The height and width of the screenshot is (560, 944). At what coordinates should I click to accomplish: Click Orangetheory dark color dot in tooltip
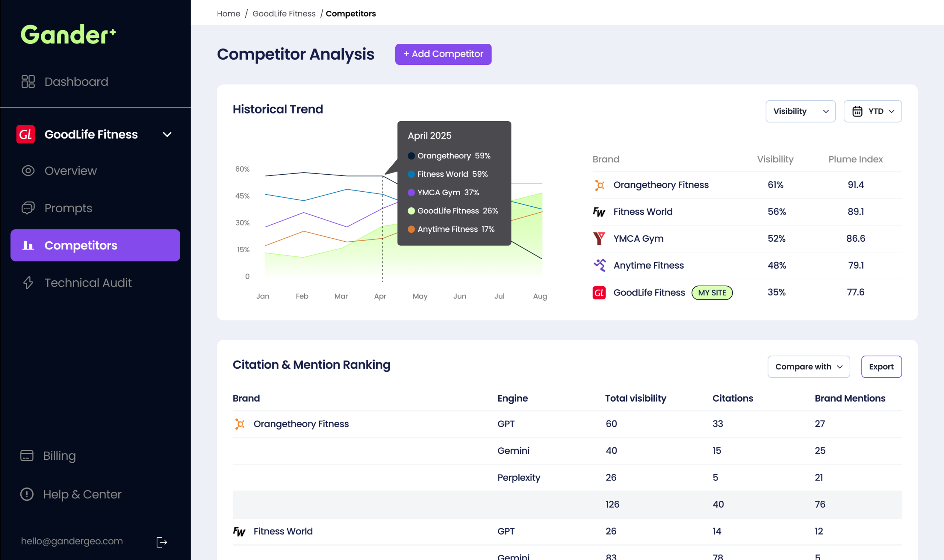(x=411, y=156)
